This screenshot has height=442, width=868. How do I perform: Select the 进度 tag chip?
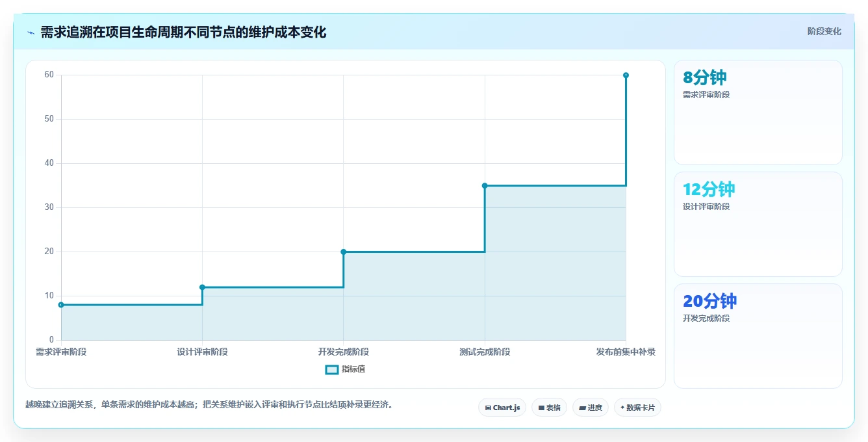(x=591, y=408)
